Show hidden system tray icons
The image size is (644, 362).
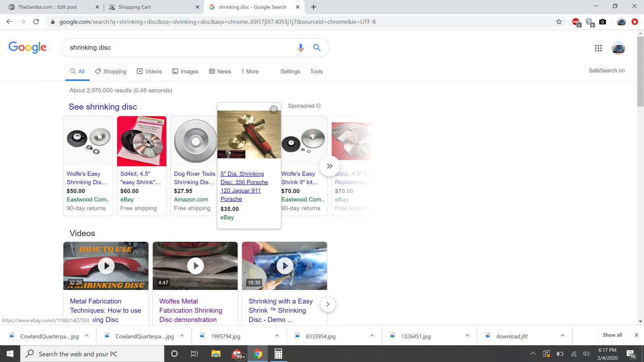tap(533, 354)
